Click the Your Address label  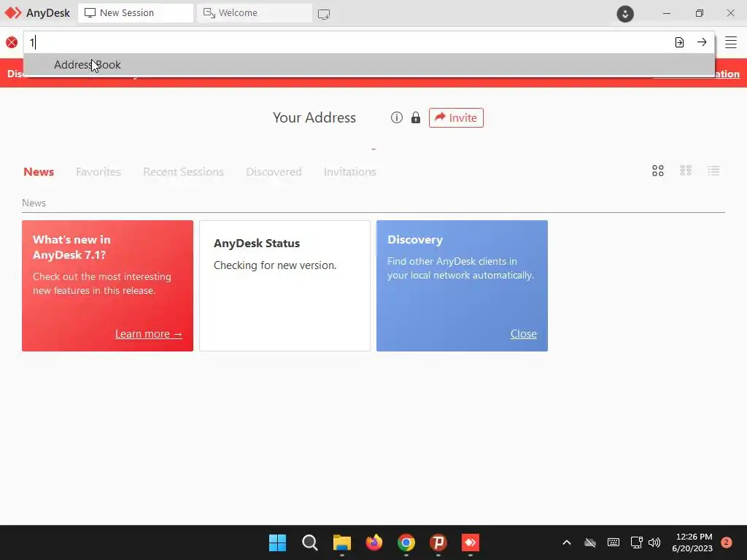pyautogui.click(x=314, y=117)
